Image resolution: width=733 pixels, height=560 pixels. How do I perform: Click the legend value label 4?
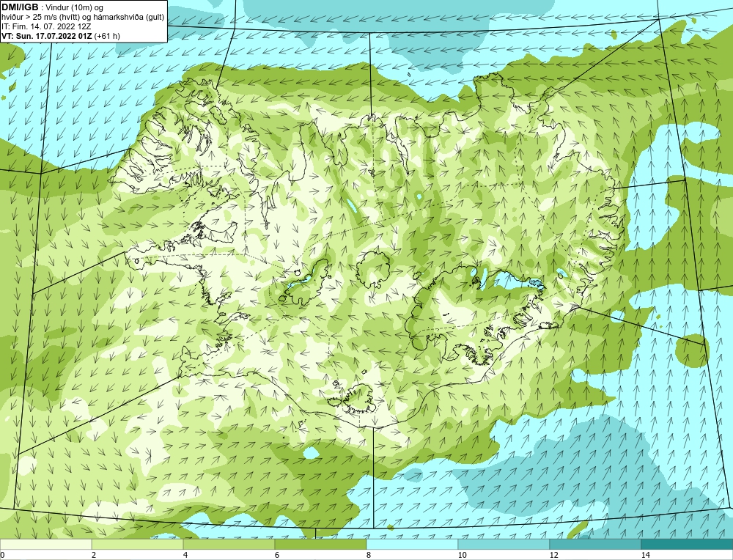coord(185,555)
